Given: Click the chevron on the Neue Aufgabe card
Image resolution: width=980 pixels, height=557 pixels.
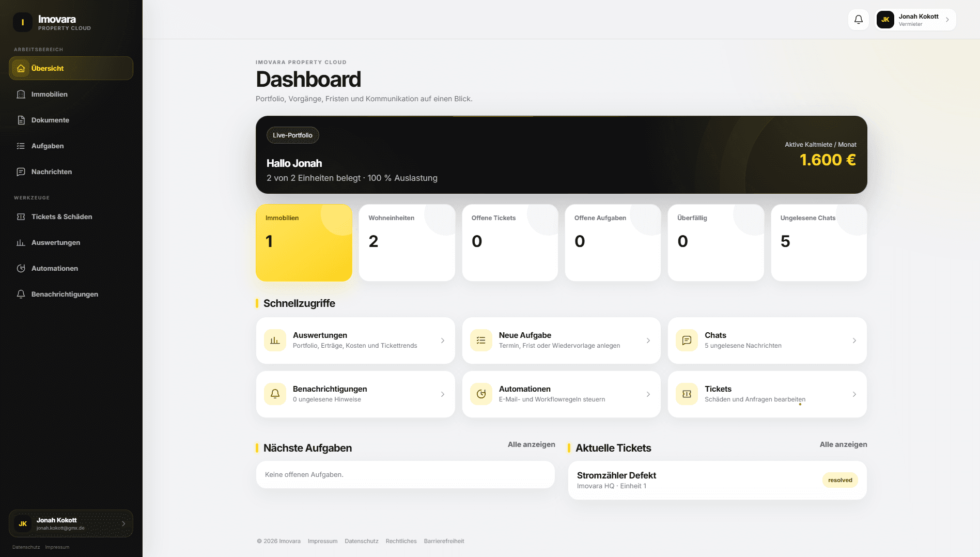Looking at the screenshot, I should coord(648,341).
